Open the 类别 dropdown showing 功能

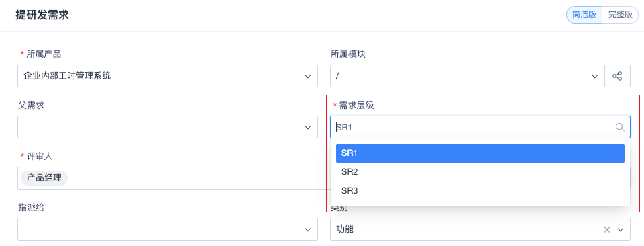click(480, 230)
